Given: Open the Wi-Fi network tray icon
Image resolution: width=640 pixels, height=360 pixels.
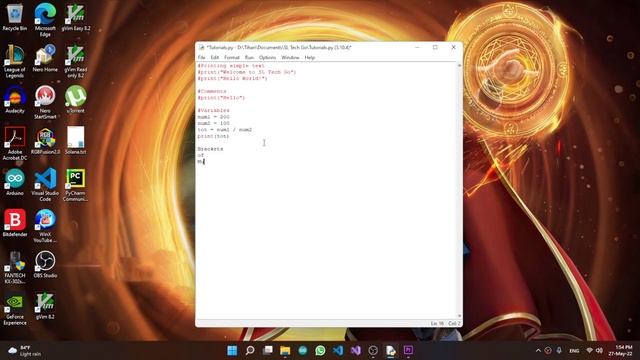Looking at the screenshot, I should tap(589, 351).
